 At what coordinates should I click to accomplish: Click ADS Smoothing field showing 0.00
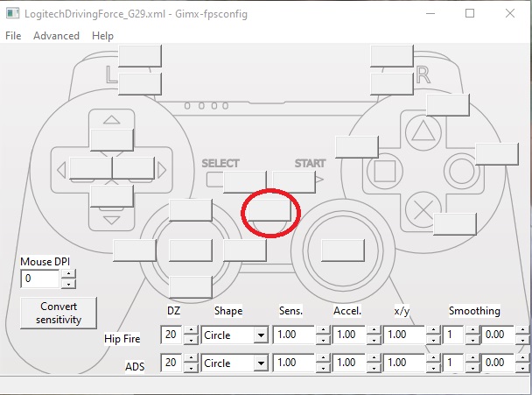(498, 363)
